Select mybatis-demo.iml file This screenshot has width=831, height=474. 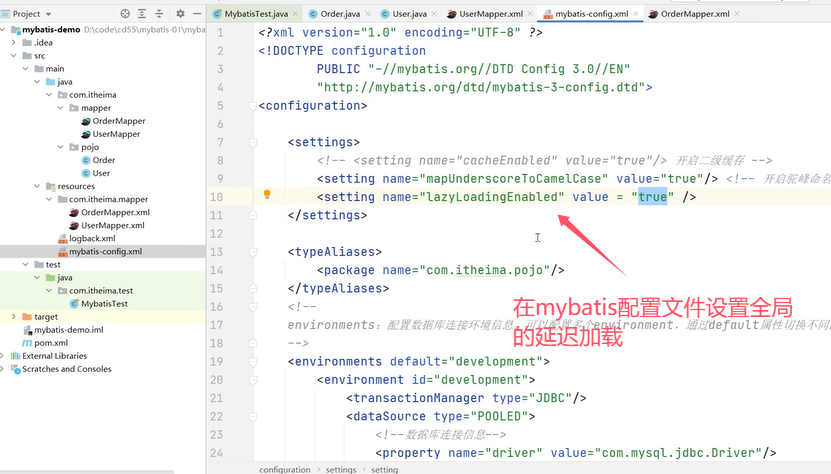pyautogui.click(x=69, y=330)
